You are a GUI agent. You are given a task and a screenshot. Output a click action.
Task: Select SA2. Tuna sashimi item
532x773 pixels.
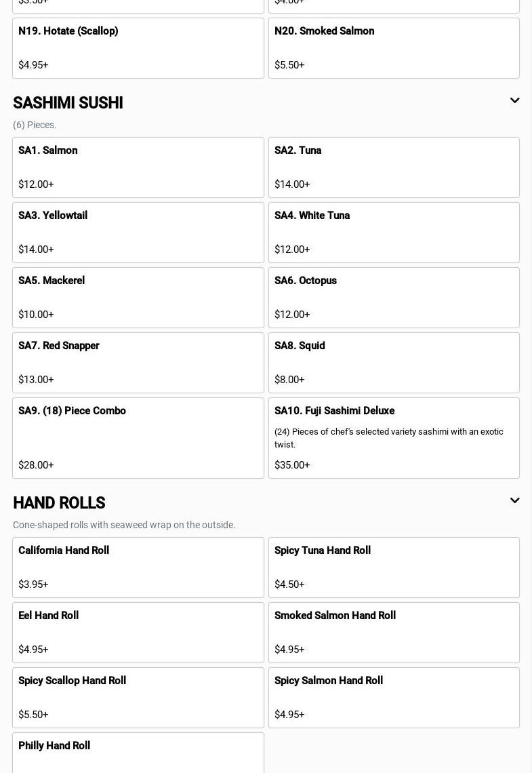coord(394,167)
